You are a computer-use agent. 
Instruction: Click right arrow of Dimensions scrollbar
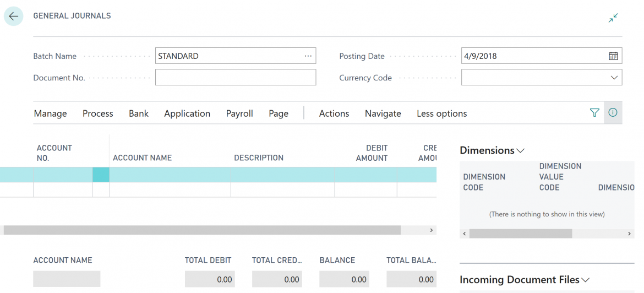pyautogui.click(x=630, y=234)
